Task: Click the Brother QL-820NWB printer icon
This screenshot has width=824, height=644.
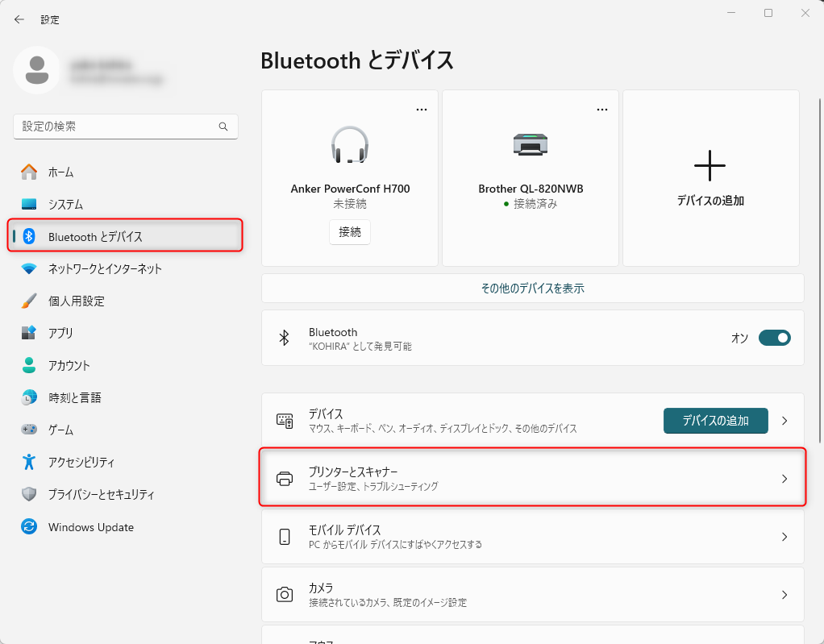Action: point(531,144)
